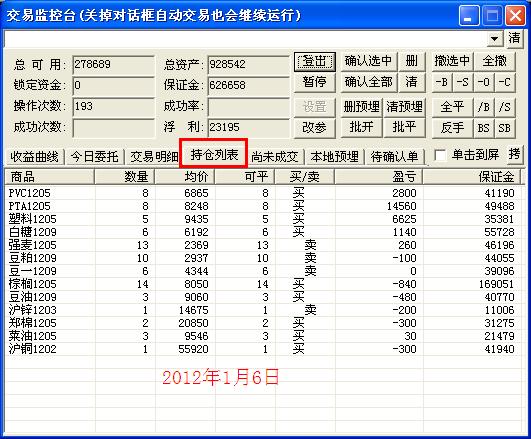Click the SB reverse button
This screenshot has height=439, width=531.
click(x=505, y=128)
